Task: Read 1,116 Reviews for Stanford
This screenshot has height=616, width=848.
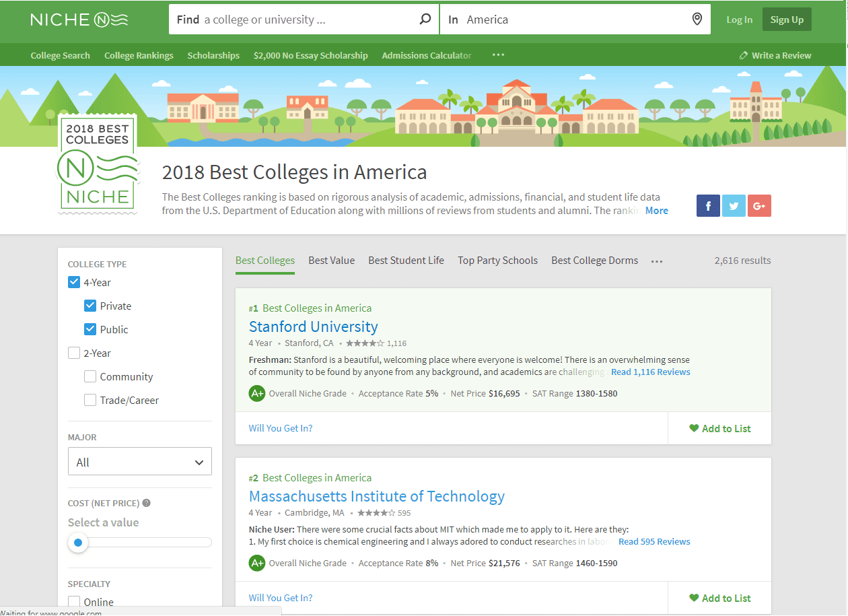Action: coord(651,372)
